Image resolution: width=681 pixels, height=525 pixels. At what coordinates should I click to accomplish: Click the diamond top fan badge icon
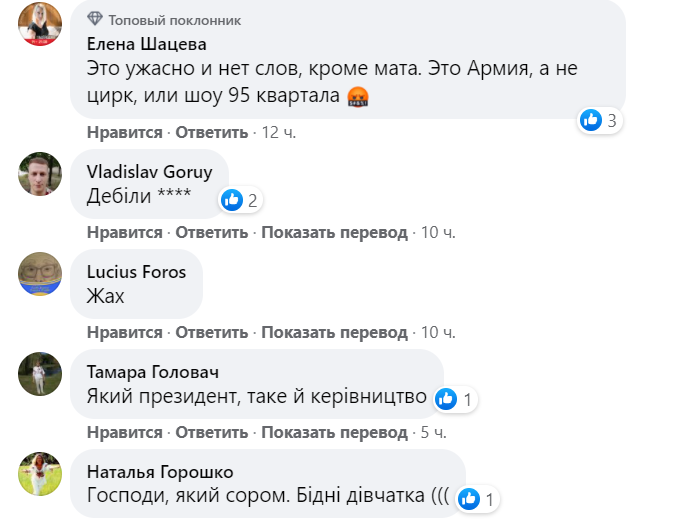[x=95, y=20]
